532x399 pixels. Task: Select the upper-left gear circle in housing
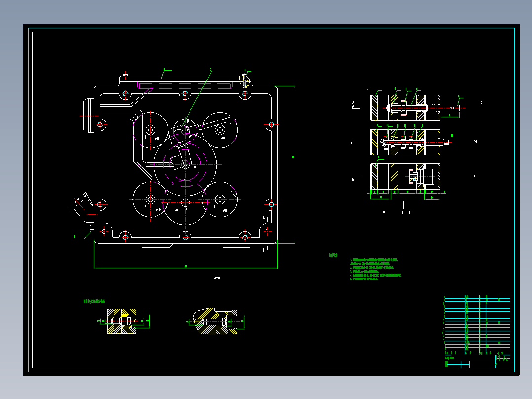click(151, 130)
